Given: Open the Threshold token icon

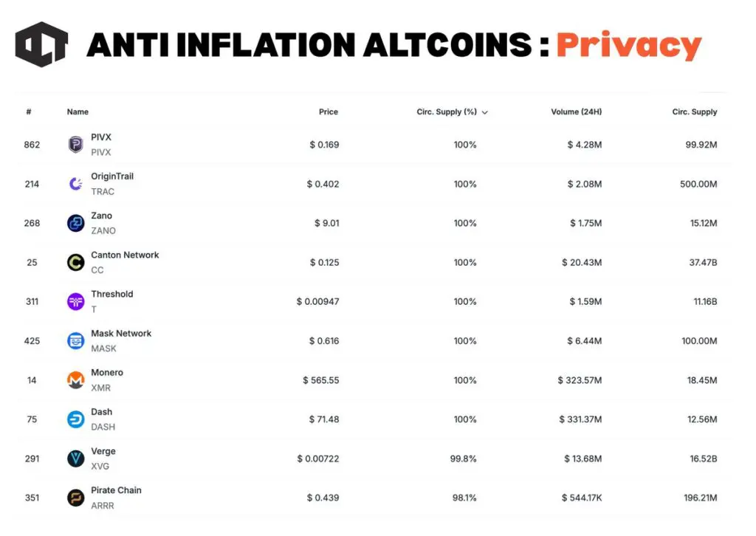Looking at the screenshot, I should [75, 301].
